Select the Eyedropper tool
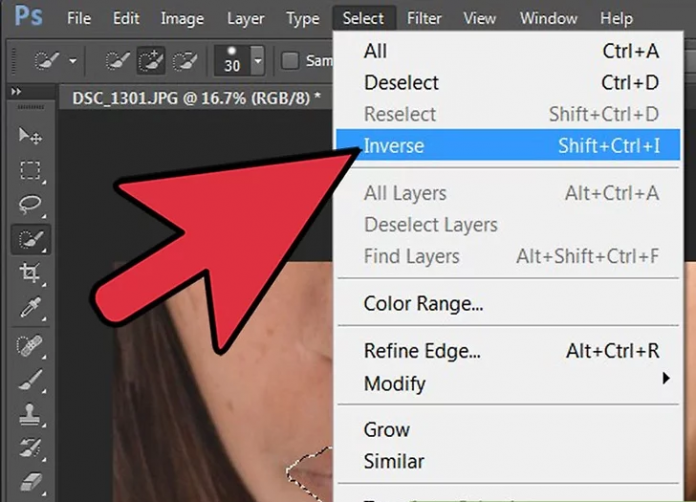The image size is (696, 502). [x=30, y=308]
